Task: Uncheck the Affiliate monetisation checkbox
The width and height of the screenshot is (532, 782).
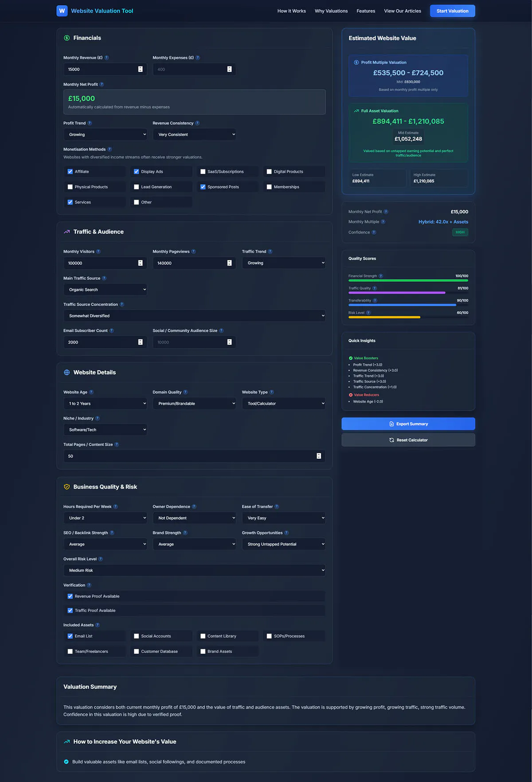Action: [70, 172]
